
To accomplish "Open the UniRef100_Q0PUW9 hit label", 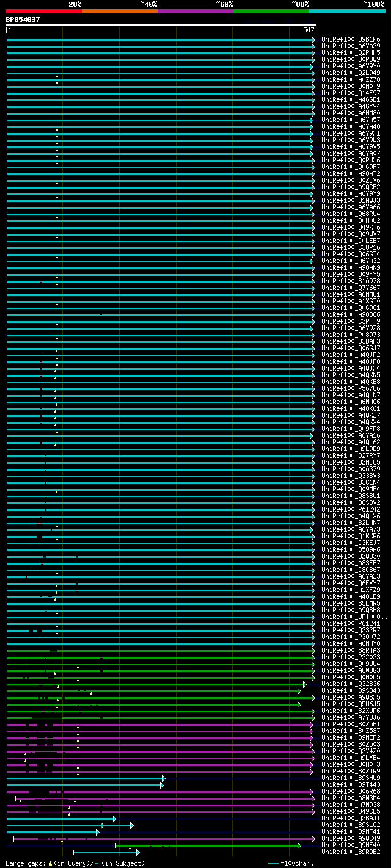I will point(351,59).
